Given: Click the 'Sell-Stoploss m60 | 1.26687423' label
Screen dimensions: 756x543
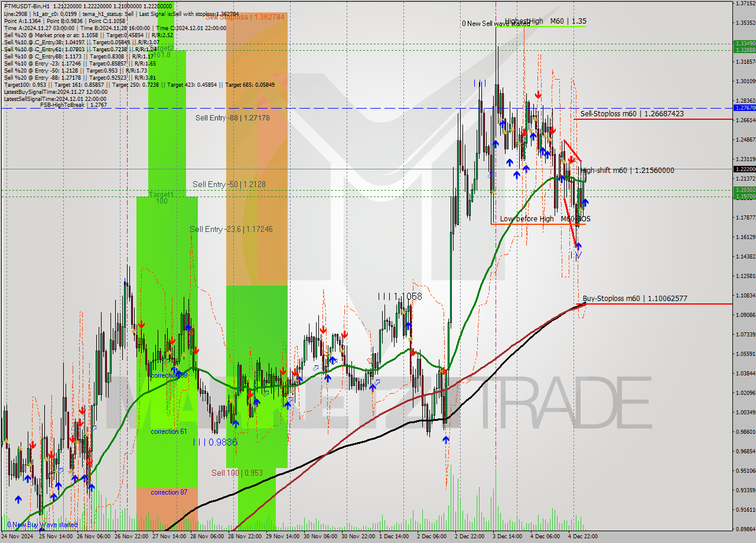Looking at the screenshot, I should 632,114.
